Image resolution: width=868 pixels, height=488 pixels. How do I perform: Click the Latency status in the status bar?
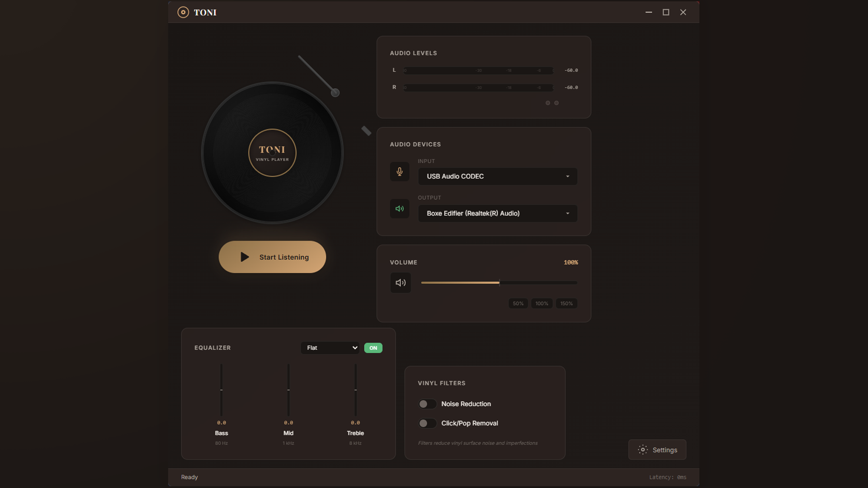[667, 477]
